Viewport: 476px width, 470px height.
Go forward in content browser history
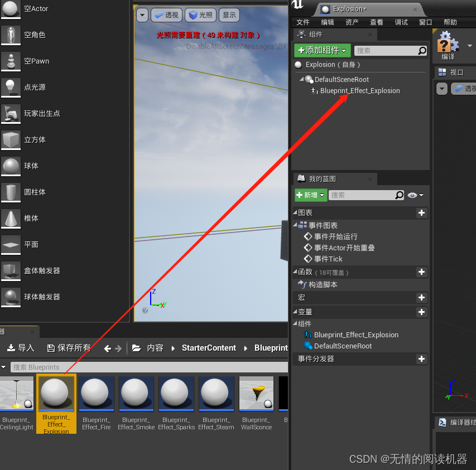coord(118,348)
